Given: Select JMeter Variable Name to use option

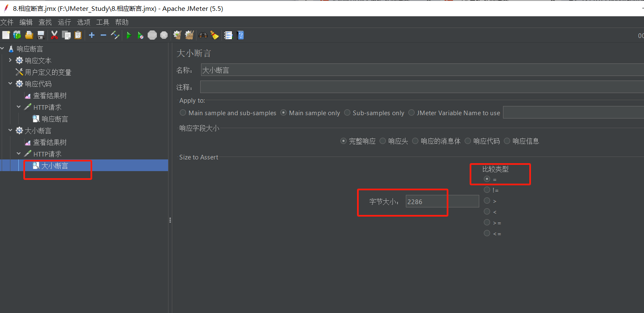Looking at the screenshot, I should tap(454, 113).
